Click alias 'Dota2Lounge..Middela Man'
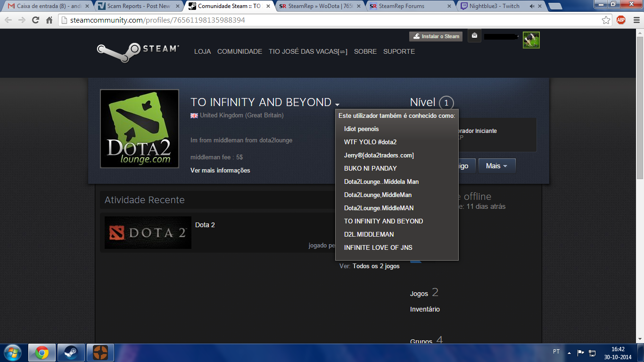This screenshot has width=644, height=362. tap(381, 181)
